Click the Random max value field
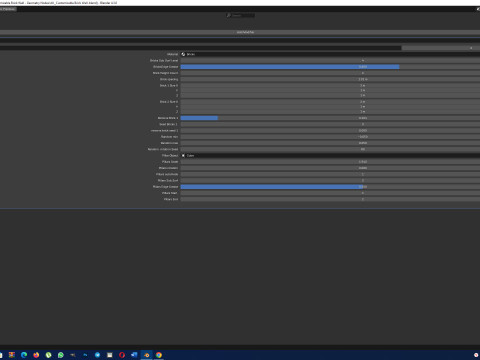Screen dimensions: 480x360 tap(330, 143)
